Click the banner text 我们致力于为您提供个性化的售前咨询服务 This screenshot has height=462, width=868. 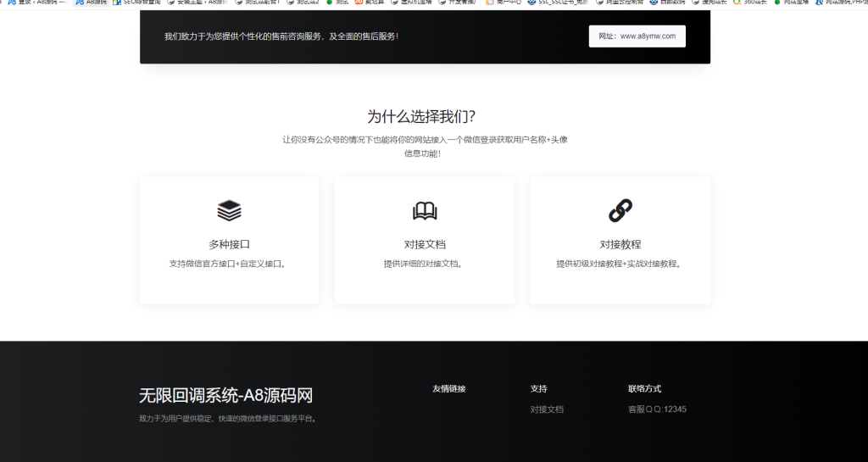[281, 36]
